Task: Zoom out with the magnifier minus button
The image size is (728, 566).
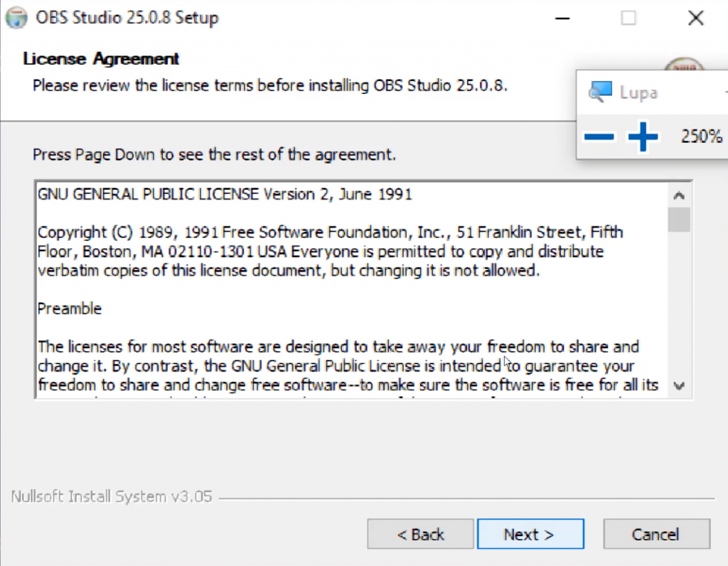Action: point(599,137)
